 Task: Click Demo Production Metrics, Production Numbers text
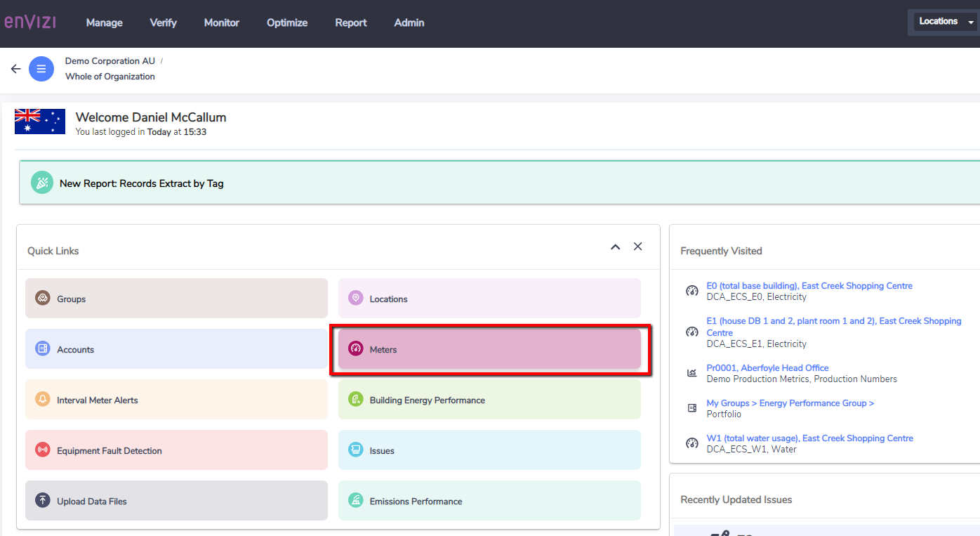802,379
